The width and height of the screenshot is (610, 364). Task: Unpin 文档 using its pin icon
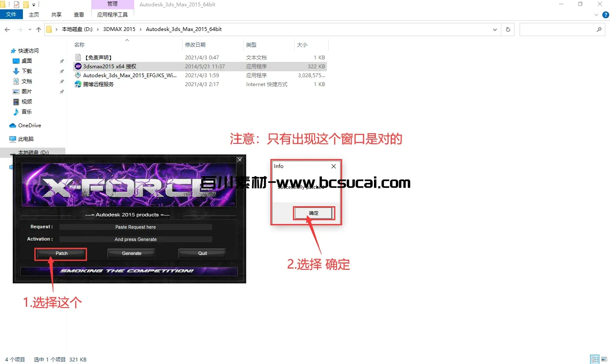[x=62, y=81]
